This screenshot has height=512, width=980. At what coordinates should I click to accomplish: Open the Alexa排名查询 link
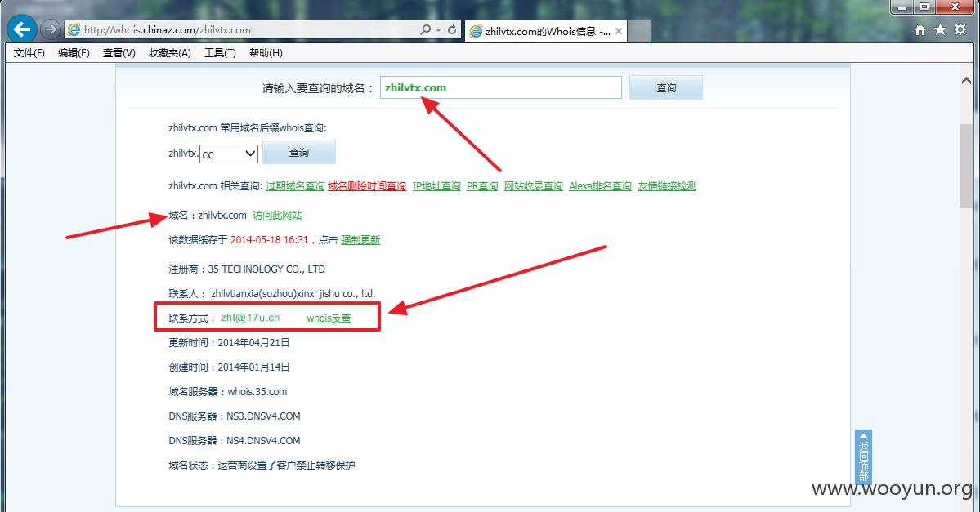pyautogui.click(x=600, y=186)
